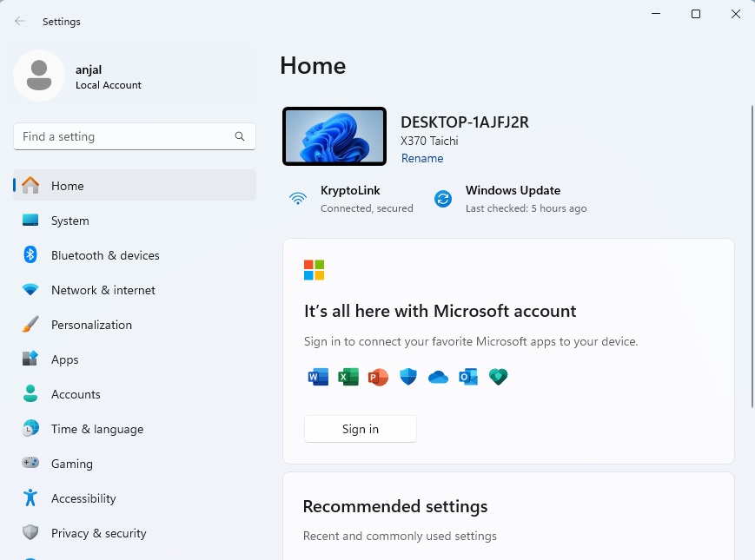Open Network & internet settings
755x560 pixels.
135,290
